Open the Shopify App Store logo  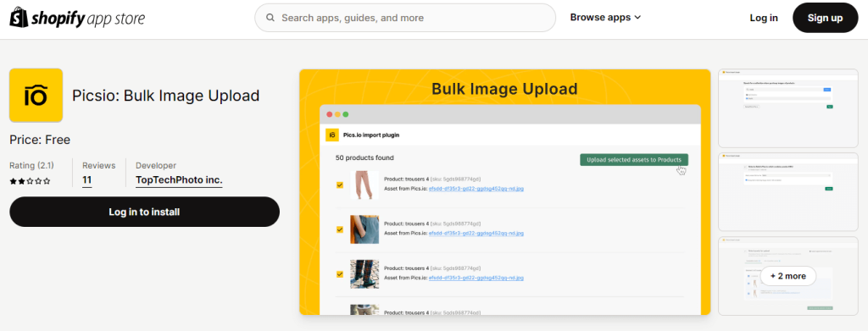77,18
